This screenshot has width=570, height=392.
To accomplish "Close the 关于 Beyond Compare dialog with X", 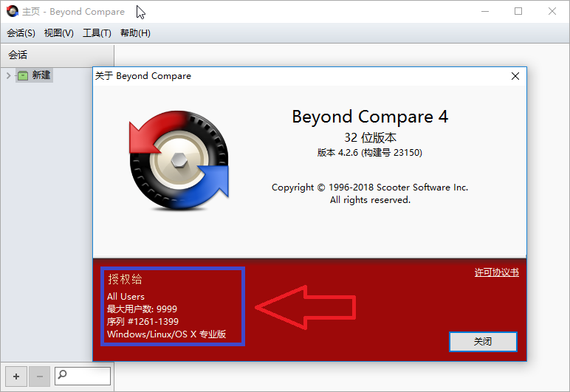I will click(515, 76).
